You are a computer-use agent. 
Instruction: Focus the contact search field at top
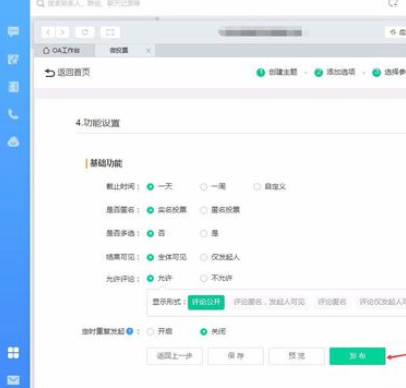[93, 4]
